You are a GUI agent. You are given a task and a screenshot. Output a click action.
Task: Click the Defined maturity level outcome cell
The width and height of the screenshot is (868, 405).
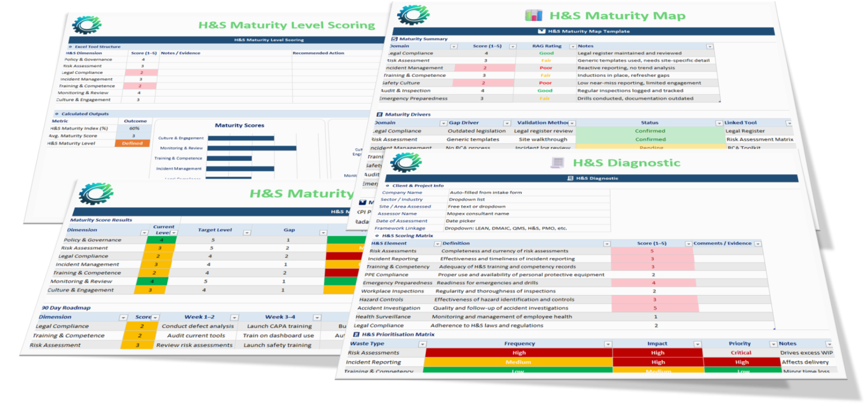(132, 144)
